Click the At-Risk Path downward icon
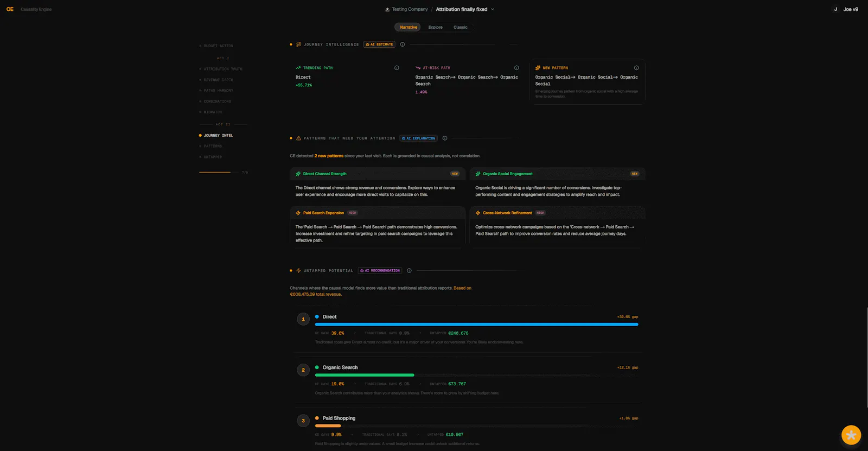868x451 pixels. (x=418, y=68)
